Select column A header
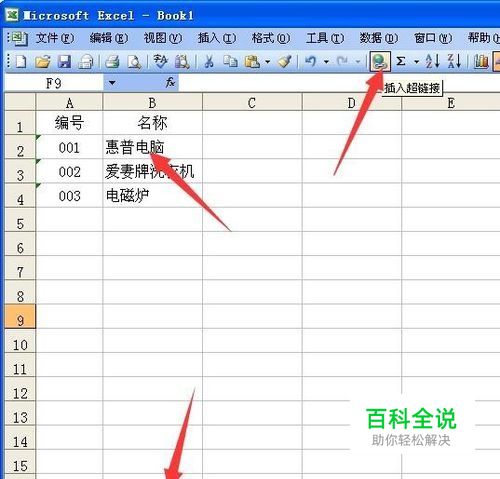The width and height of the screenshot is (500, 479). coord(69,102)
